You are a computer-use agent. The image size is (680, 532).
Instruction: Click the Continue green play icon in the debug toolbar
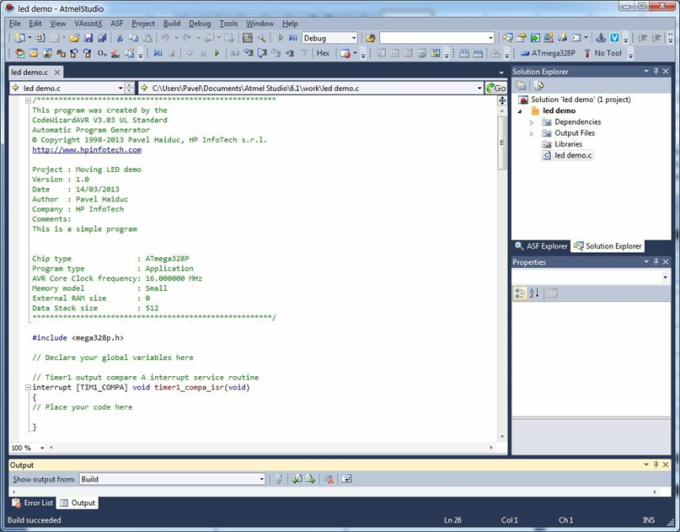point(217,53)
